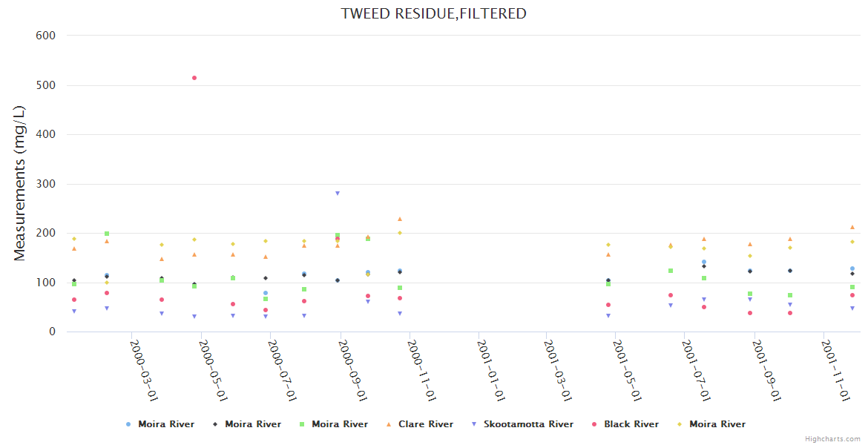Select the 2001-11-01 x-axis label
The width and height of the screenshot is (868, 445).
836,369
